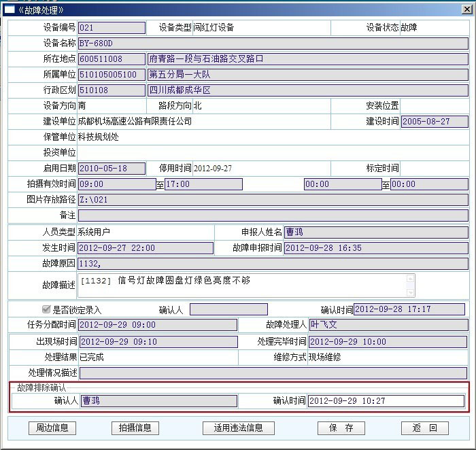Screen dimensions: 476x450
Task: Click 处理完毕时间 field 2012-09-29 10:00
Action: 388,342
